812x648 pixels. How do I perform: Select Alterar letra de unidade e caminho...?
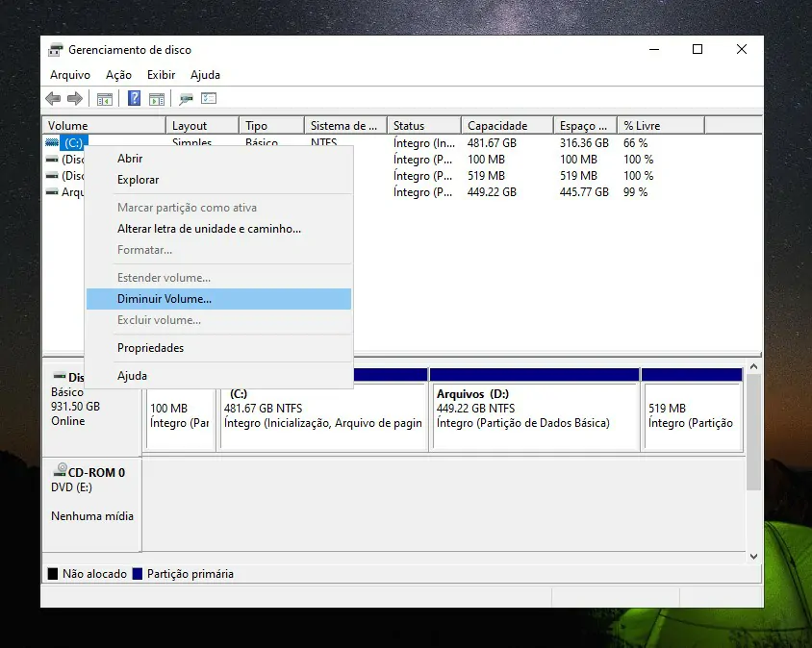(219, 229)
